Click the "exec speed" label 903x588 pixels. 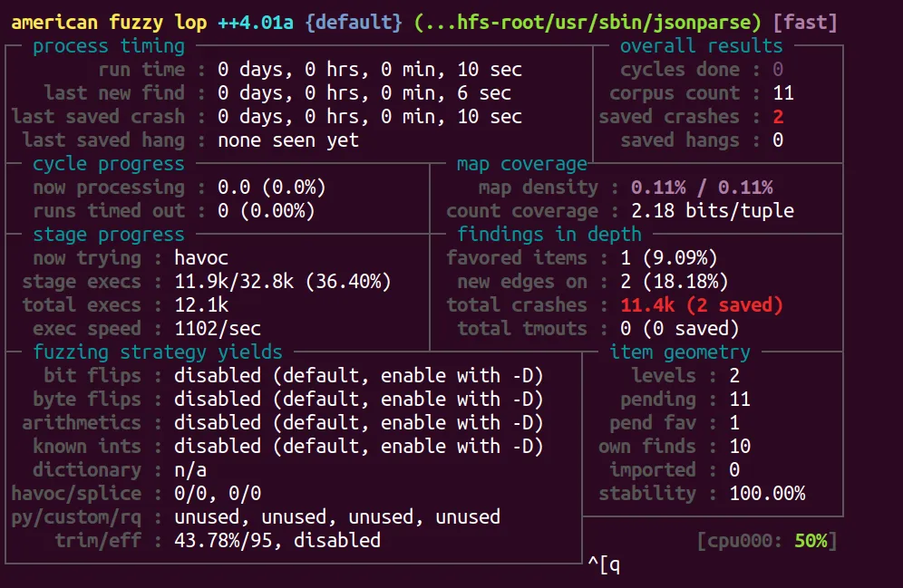click(x=87, y=329)
